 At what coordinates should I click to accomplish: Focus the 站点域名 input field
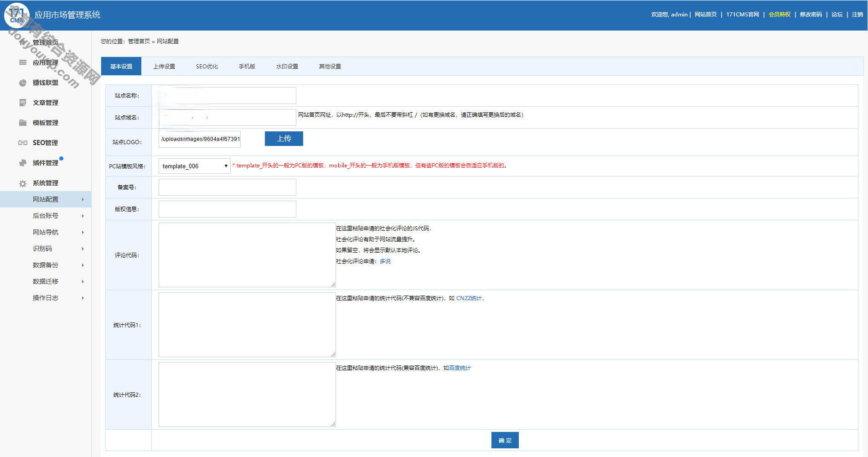(227, 118)
